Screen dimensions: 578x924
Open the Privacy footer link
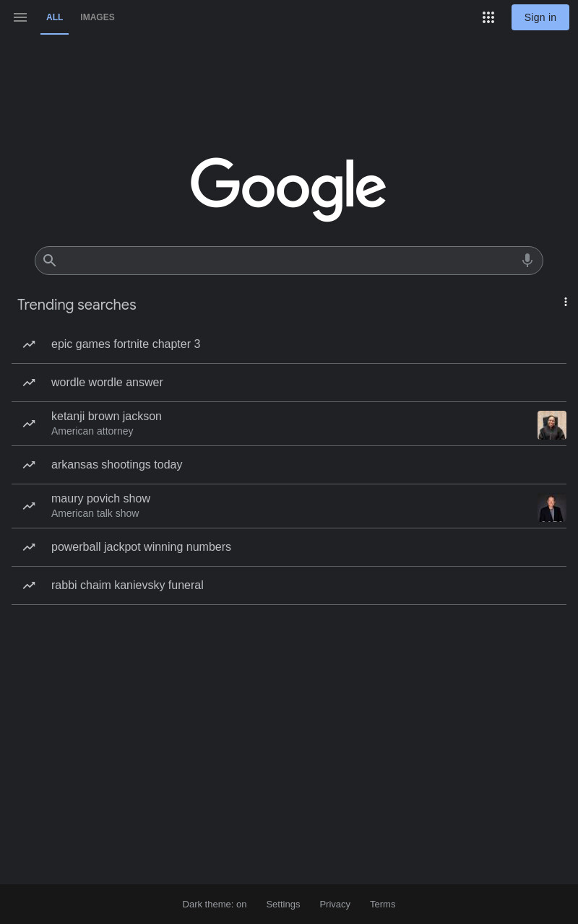coord(335,905)
